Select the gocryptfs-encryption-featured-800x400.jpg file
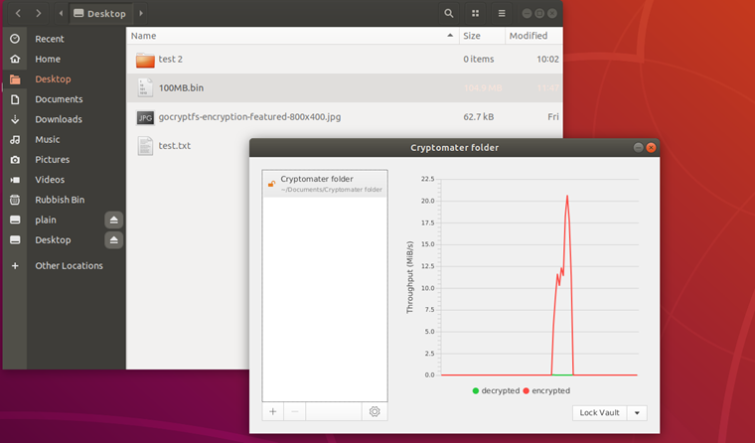Screen dimensions: 755x443 click(344, 117)
